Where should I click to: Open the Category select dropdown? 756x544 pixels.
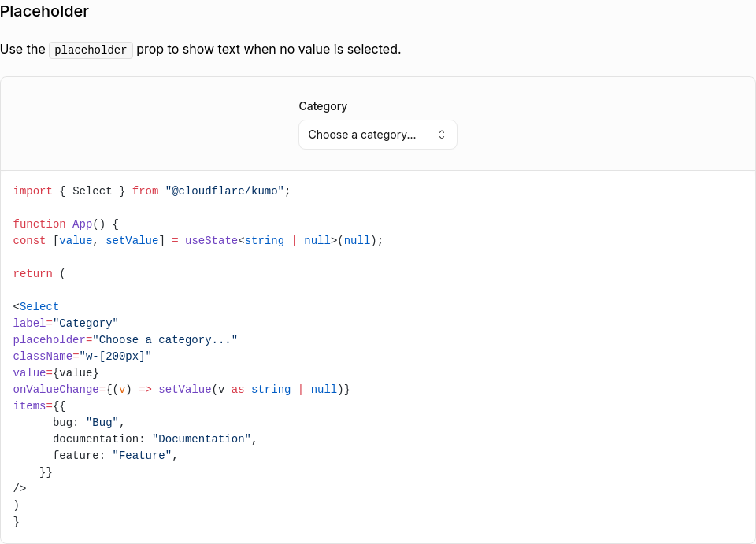pyautogui.click(x=377, y=135)
